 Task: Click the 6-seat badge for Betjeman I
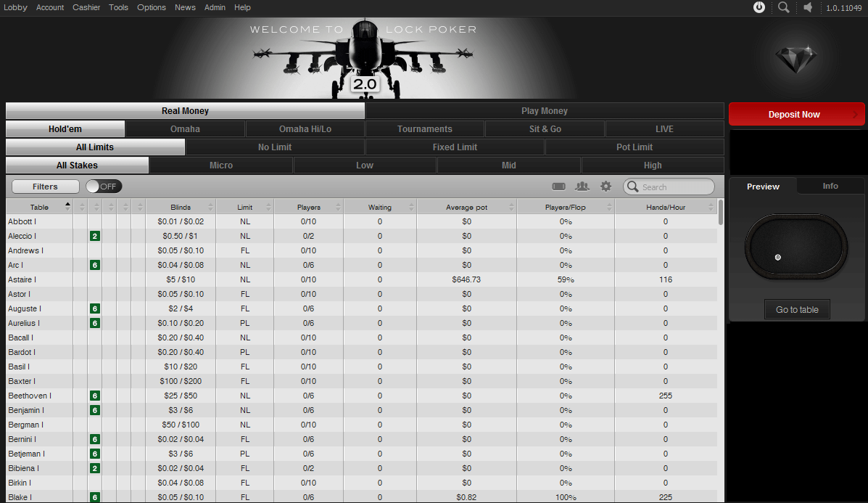pos(95,454)
